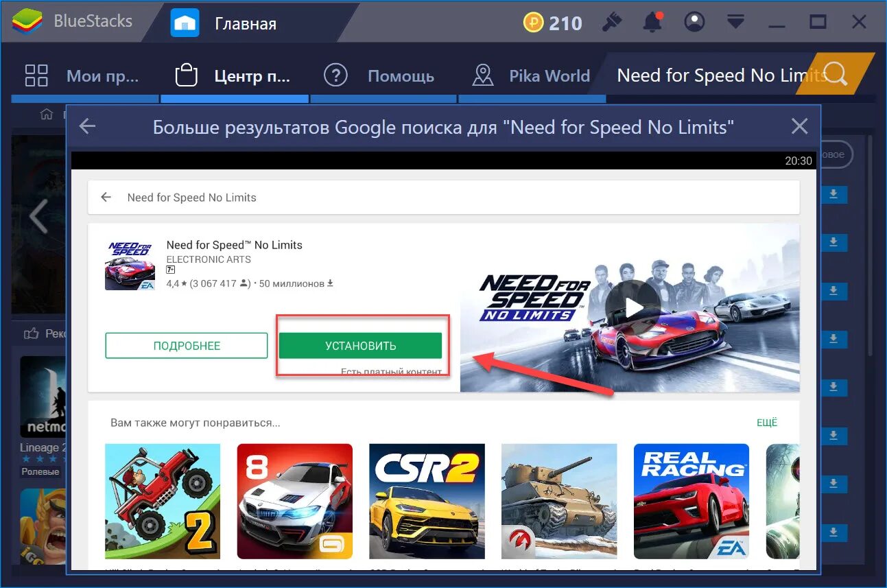Click the 210 coins icon
The height and width of the screenshot is (588, 887).
533,23
